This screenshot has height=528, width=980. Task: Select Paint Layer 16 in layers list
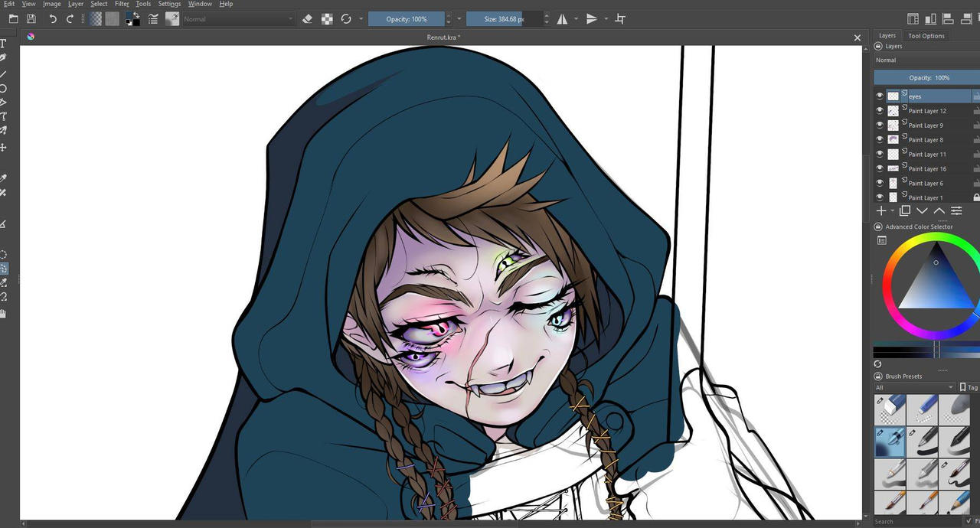[x=927, y=168]
